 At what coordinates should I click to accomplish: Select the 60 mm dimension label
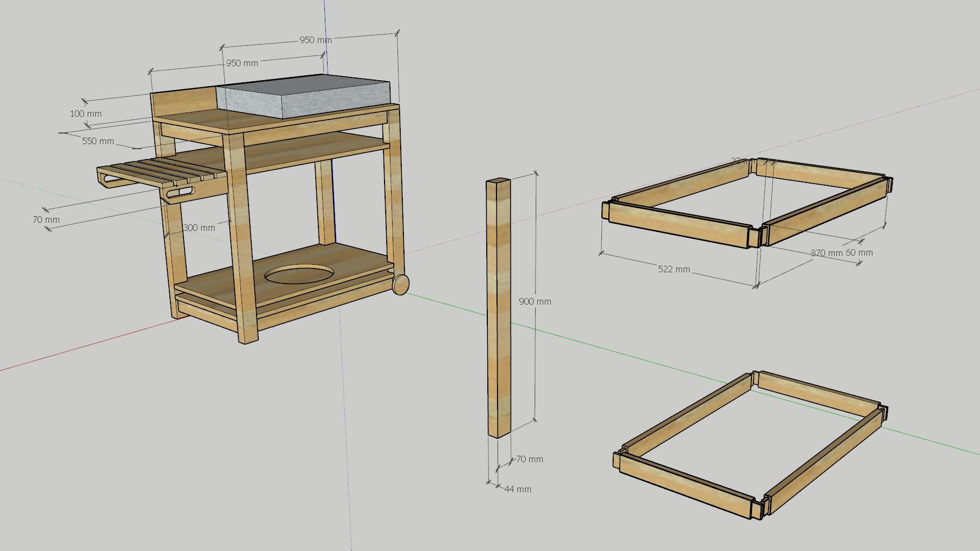click(x=859, y=252)
